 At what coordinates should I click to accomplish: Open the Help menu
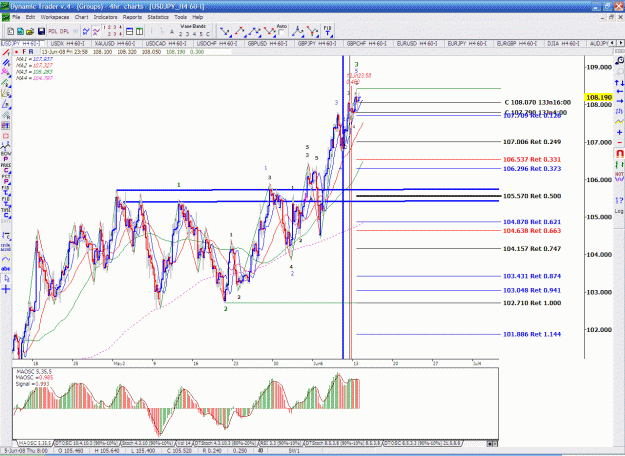coord(198,17)
